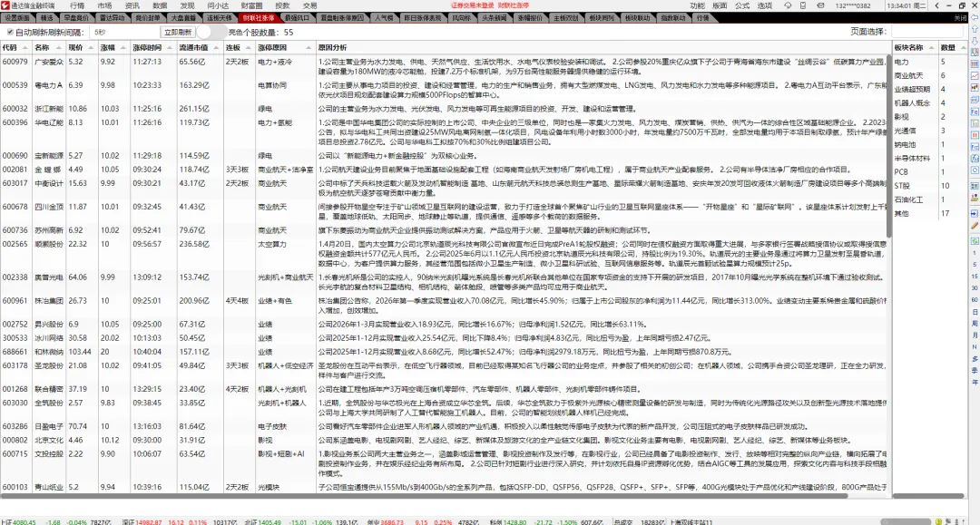980x525 pixels.
Task: Open the 行情 menu
Action: coord(77,5)
